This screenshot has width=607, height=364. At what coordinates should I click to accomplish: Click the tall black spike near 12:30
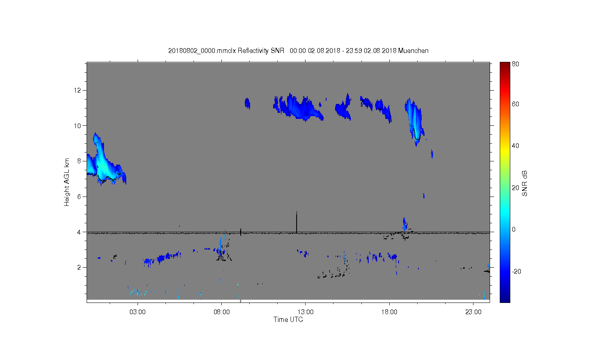[297, 222]
